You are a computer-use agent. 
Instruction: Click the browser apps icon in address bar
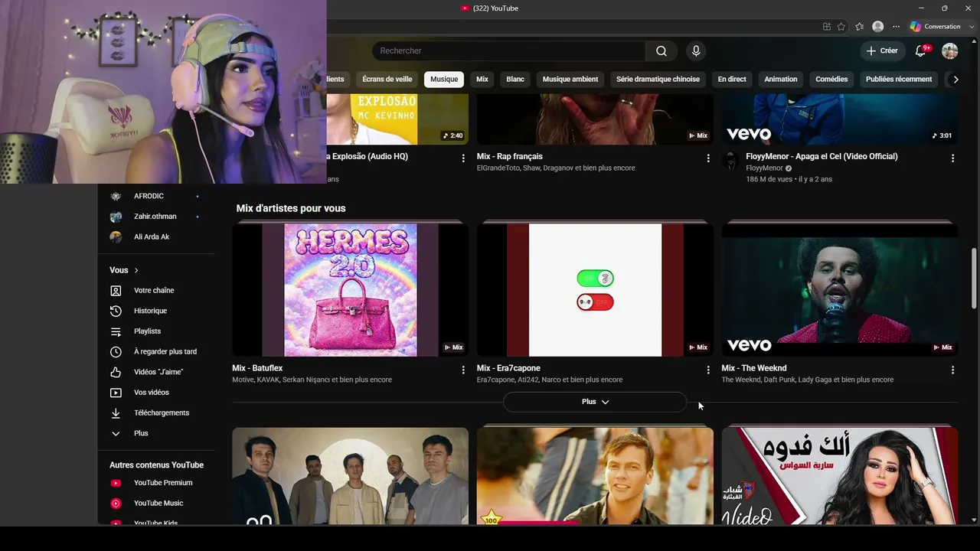[827, 27]
